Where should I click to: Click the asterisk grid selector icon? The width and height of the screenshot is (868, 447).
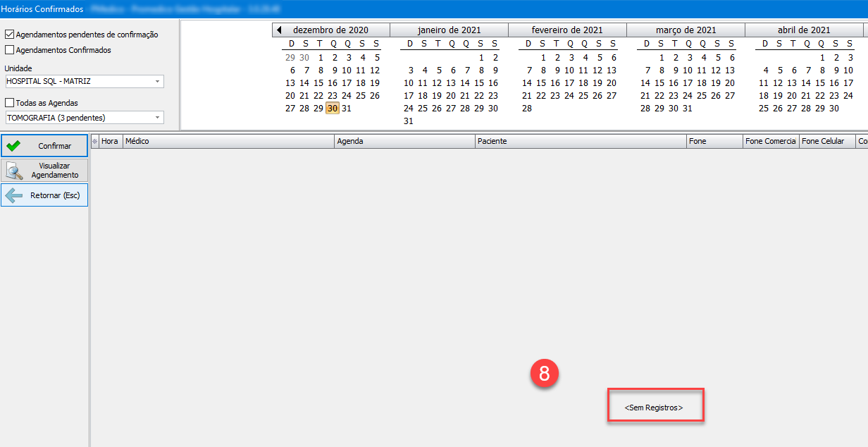[95, 142]
